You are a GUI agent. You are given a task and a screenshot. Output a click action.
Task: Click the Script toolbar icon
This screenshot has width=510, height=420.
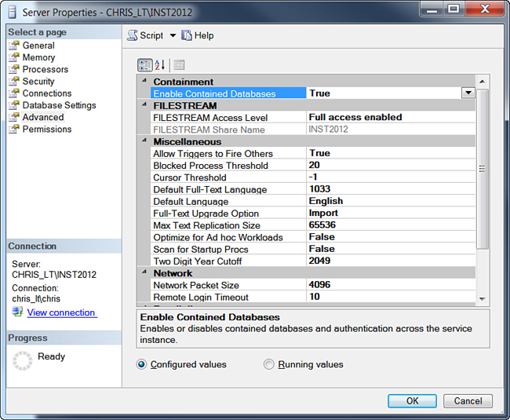tap(133, 35)
